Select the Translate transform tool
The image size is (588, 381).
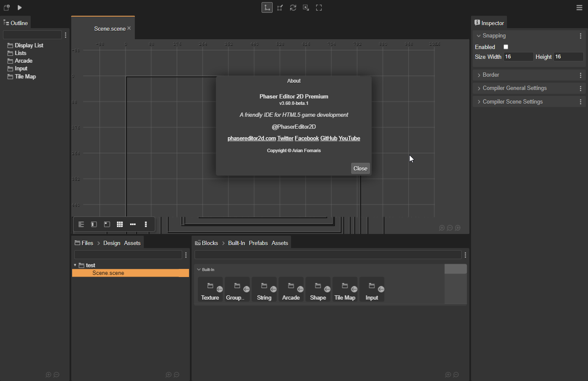267,7
